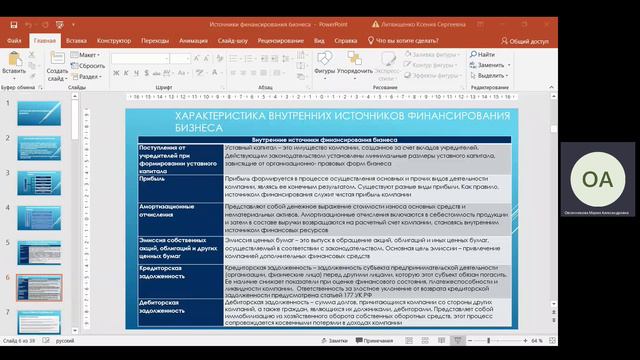Image resolution: width=640 pixels, height=360 pixels.
Task: Start slideshow from the quick access toolbar
Action: click(x=60, y=25)
